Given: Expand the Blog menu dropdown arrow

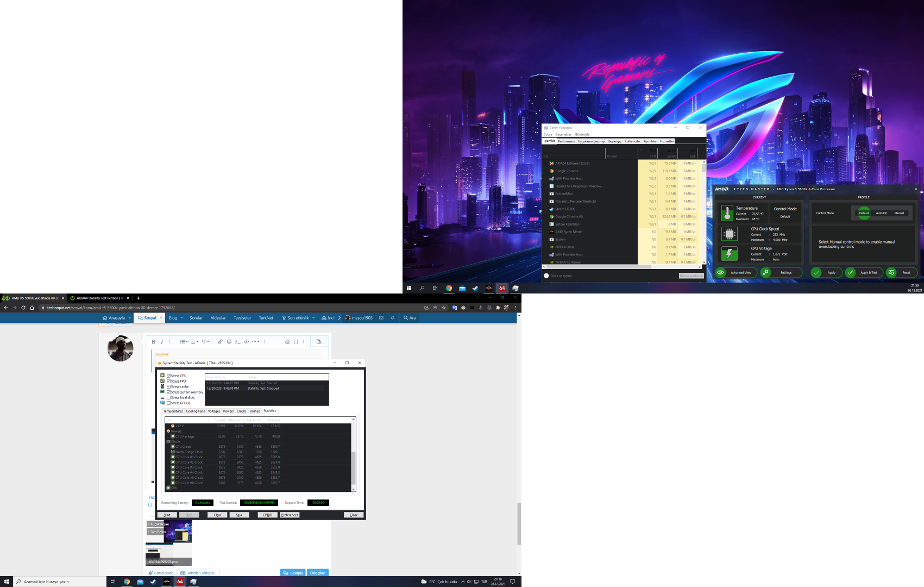Looking at the screenshot, I should [x=182, y=318].
